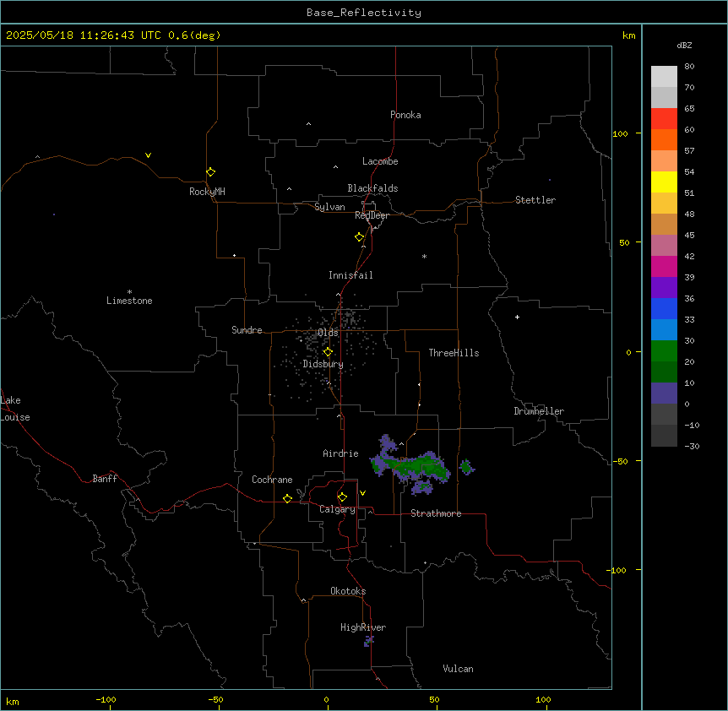Click the Base_Reflectivity title
Image resolution: width=728 pixels, height=711 pixels.
click(x=364, y=13)
